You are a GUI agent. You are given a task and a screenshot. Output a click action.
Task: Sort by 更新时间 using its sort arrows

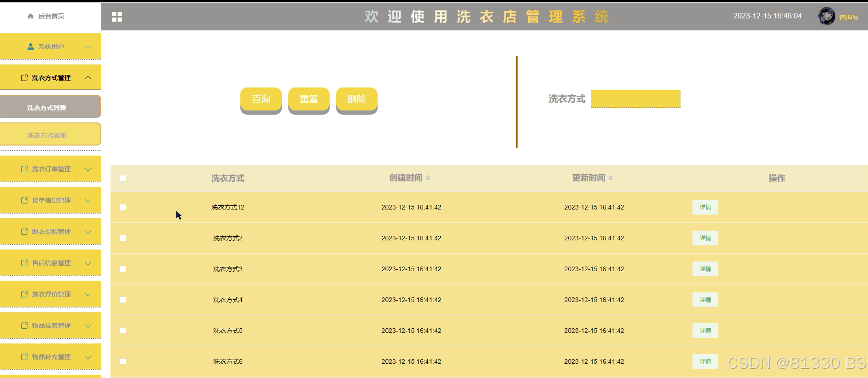[611, 178]
